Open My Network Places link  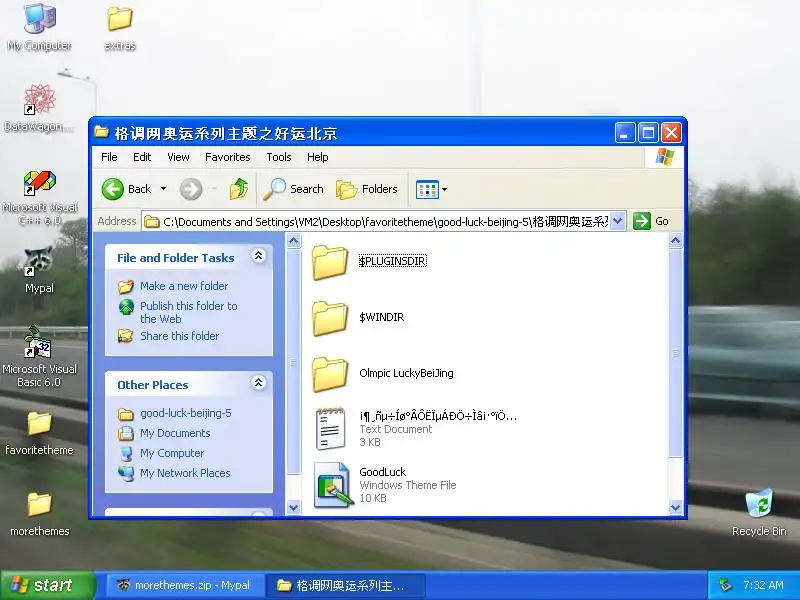click(185, 473)
